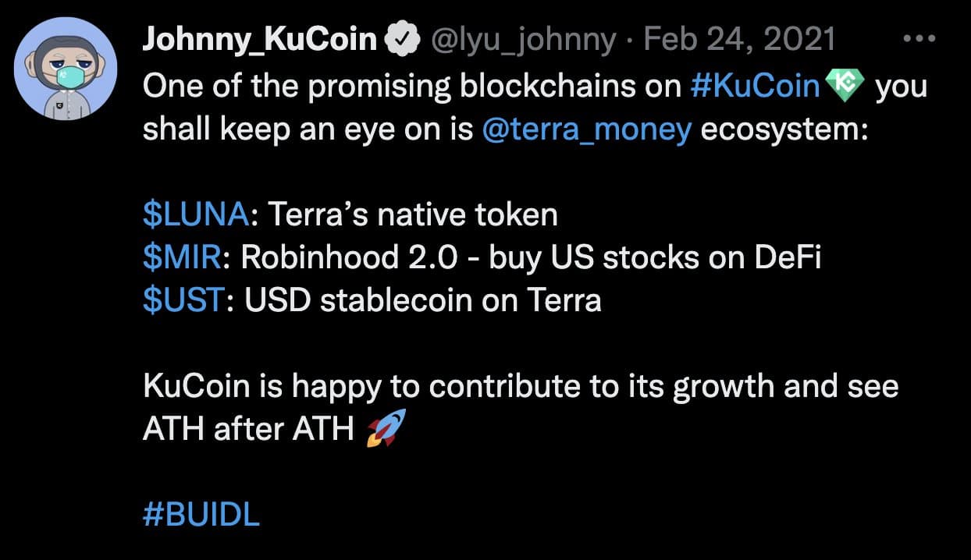This screenshot has height=560, width=971.
Task: Open the #KuCoin hashtag
Action: pos(756,87)
